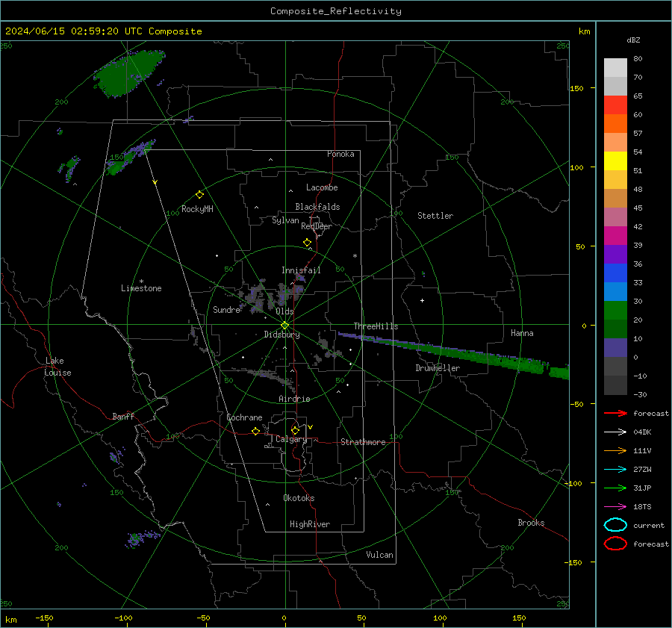Click the ThreeHills town label
The height and width of the screenshot is (628, 672).
click(376, 326)
